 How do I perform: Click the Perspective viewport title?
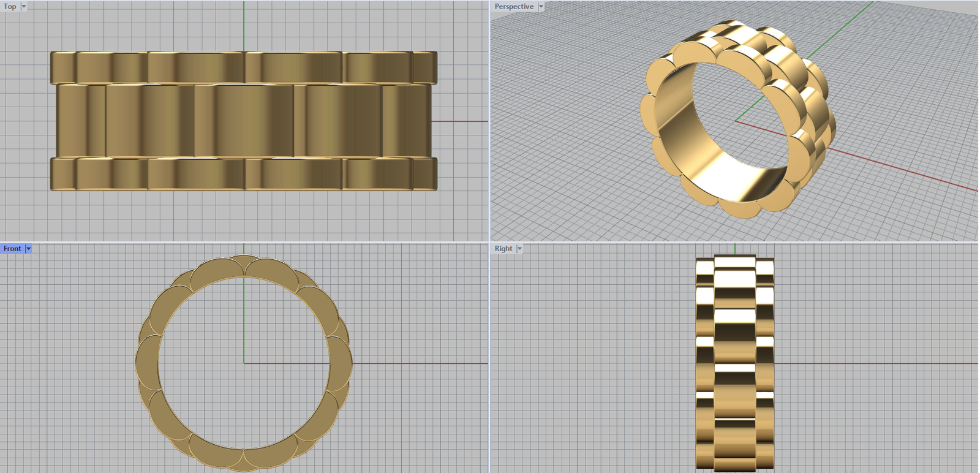click(x=514, y=7)
